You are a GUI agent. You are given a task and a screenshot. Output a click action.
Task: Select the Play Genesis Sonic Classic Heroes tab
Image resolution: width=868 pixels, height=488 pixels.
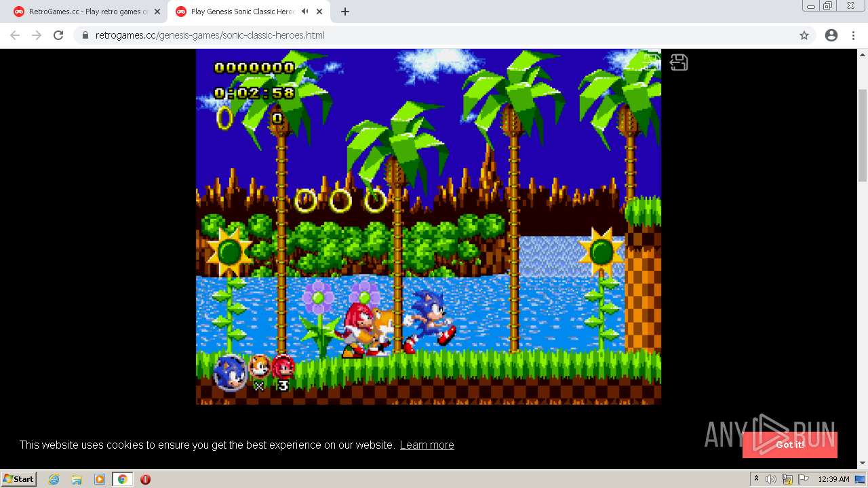[241, 12]
